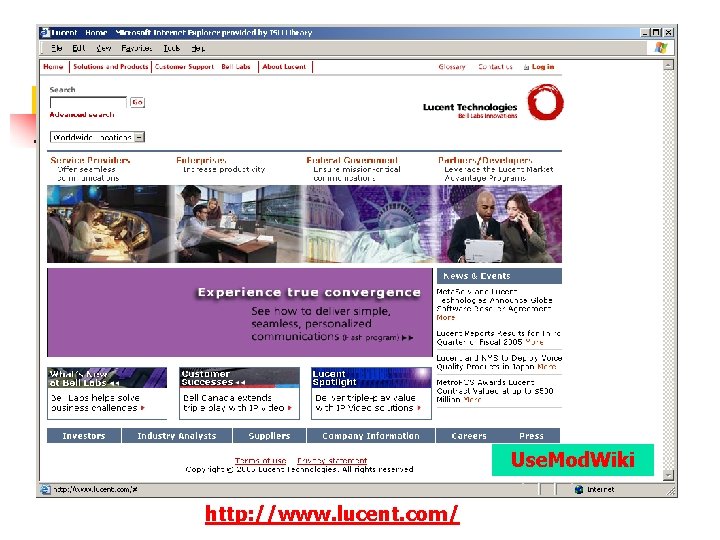Click the Investors footer button

coord(84,436)
